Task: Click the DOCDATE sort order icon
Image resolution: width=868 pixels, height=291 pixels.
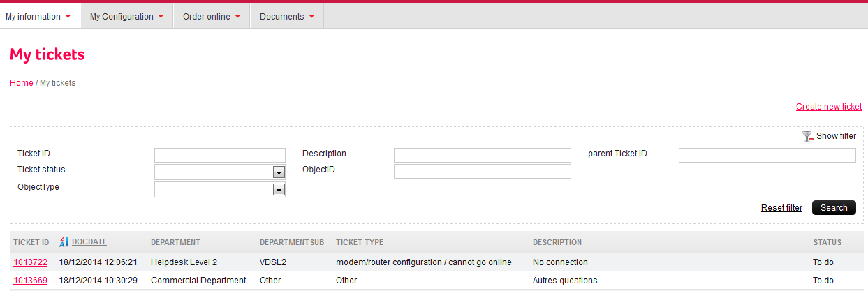Action: (x=64, y=242)
